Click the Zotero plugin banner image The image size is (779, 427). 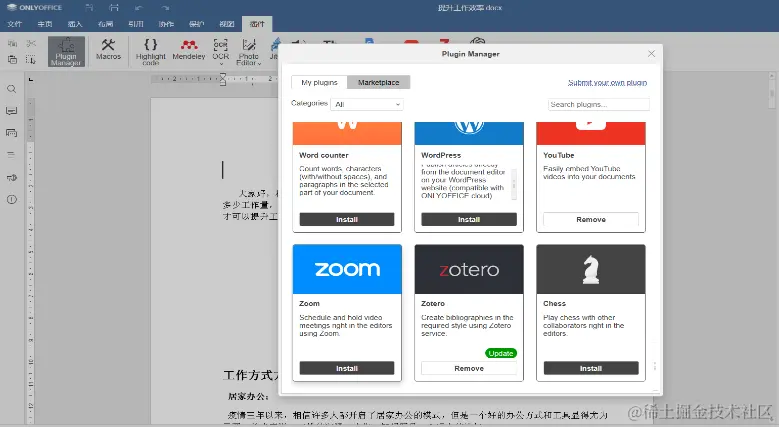pos(469,269)
